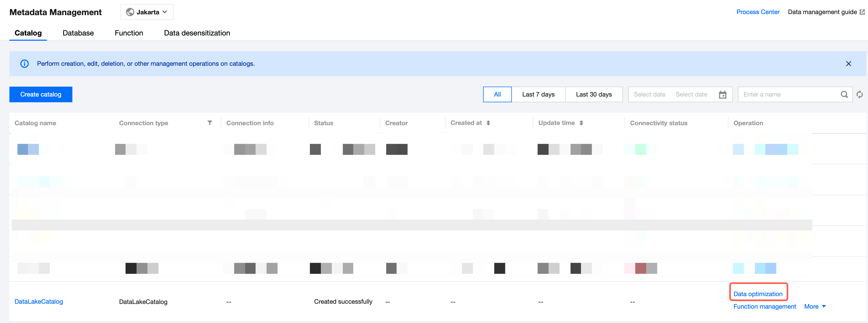The width and height of the screenshot is (868, 323).
Task: Click the Connection type filter icon
Action: tap(210, 123)
